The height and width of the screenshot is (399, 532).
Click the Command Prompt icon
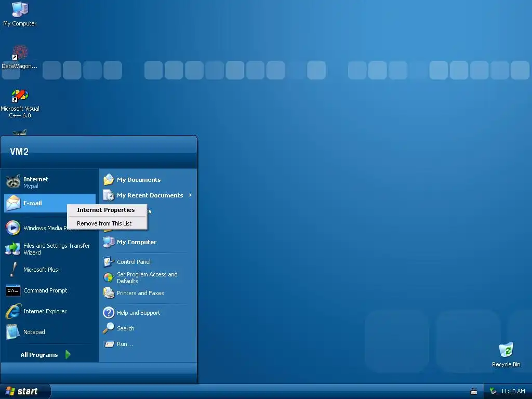(13, 290)
